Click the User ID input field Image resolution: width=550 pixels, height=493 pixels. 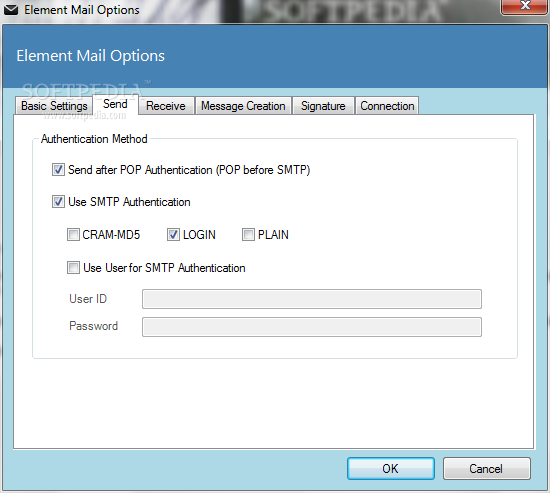point(312,299)
